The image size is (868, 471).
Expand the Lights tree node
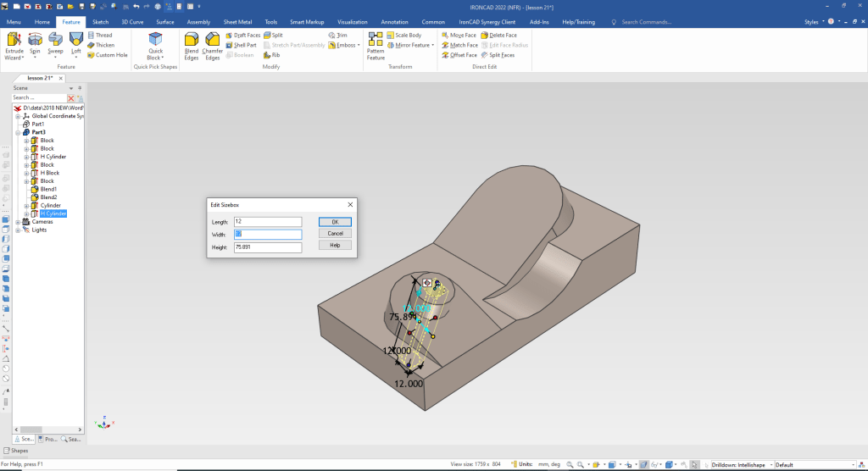pos(18,230)
